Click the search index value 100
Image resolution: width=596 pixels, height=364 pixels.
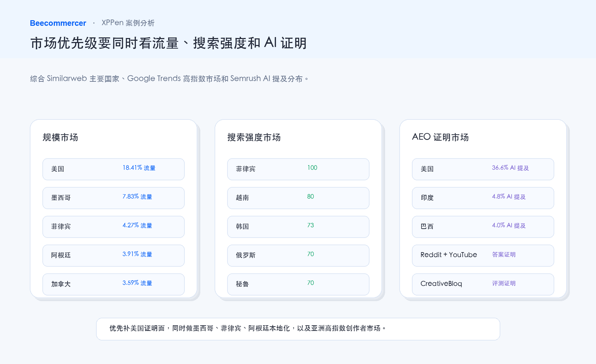coord(312,168)
